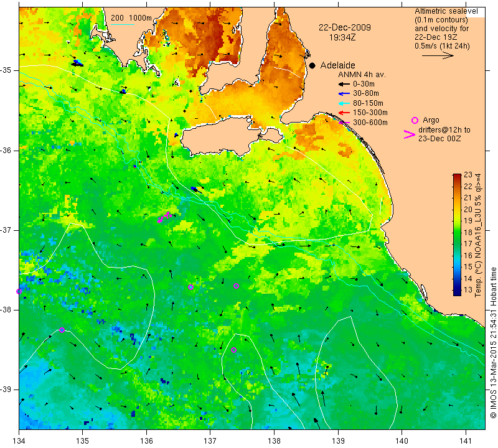Click the (0.1m contours) text
Screen dimensions: 498x448
[441, 20]
